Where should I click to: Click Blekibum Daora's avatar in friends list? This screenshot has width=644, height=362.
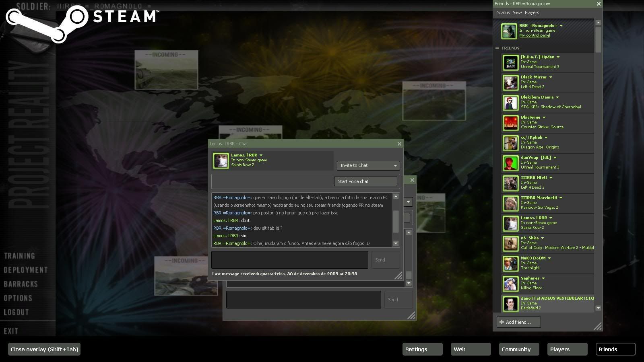[x=510, y=103]
